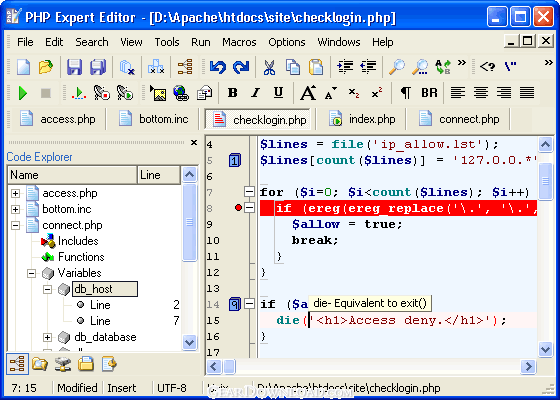Save the current file with the floppy icon

click(x=74, y=67)
